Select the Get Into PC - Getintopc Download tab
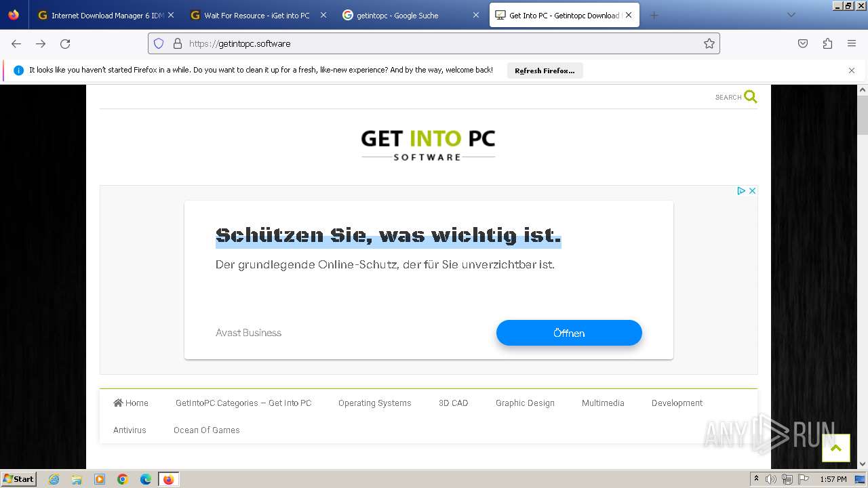 coord(564,15)
